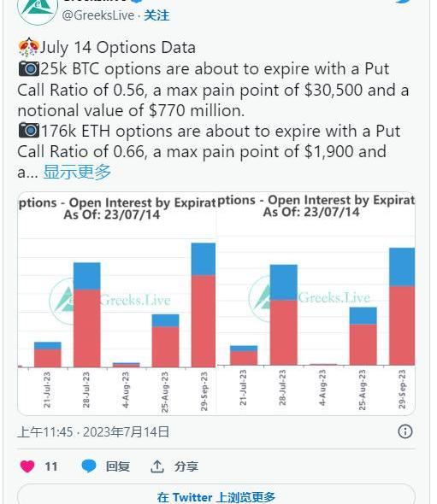Click the blue reply bubble icon

89,466
